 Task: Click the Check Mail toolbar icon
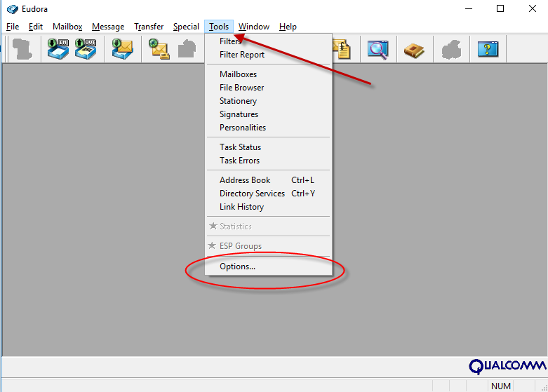point(123,49)
